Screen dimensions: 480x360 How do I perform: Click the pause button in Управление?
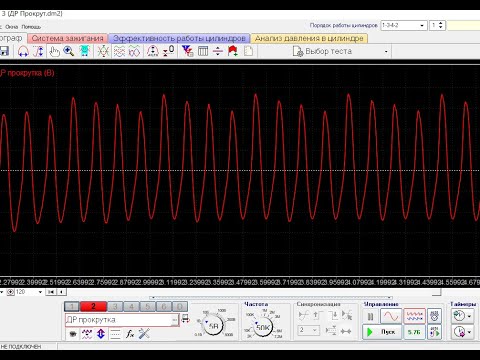[370, 316]
